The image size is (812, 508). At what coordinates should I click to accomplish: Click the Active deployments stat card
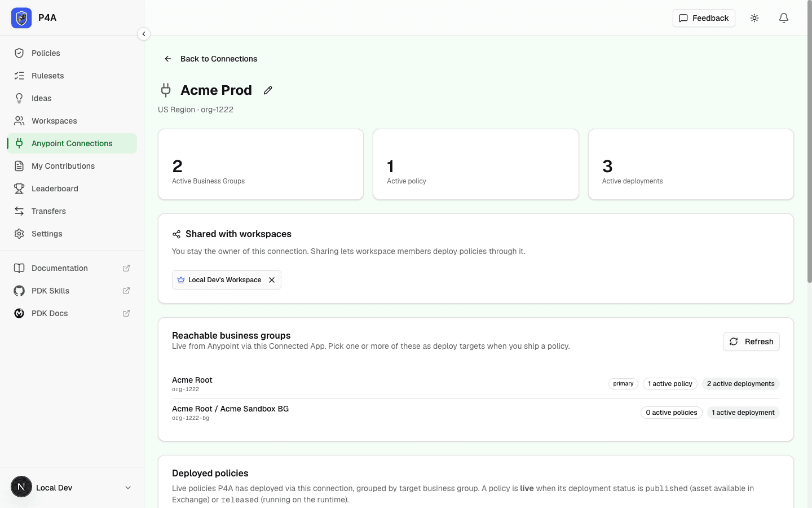click(691, 164)
